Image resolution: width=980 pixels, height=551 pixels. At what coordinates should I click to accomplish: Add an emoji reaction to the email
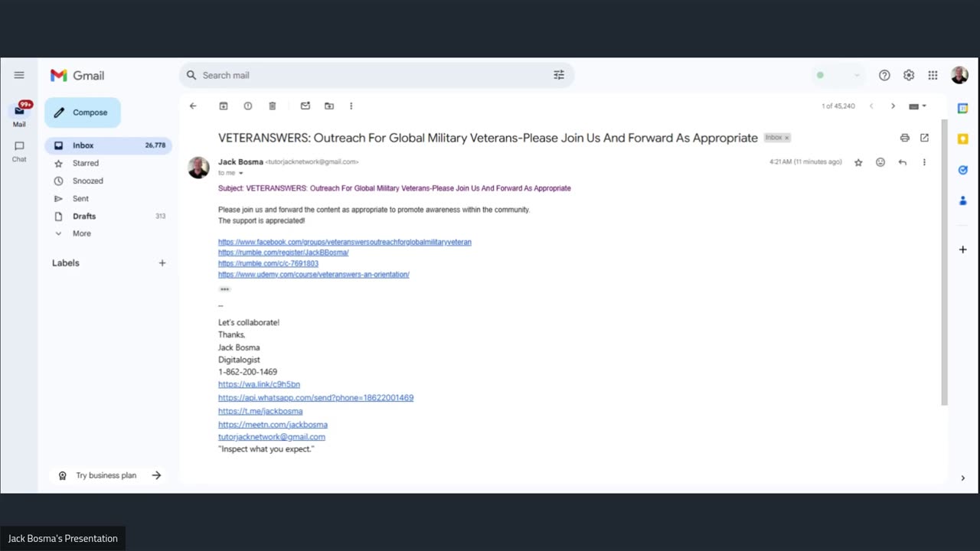click(880, 162)
